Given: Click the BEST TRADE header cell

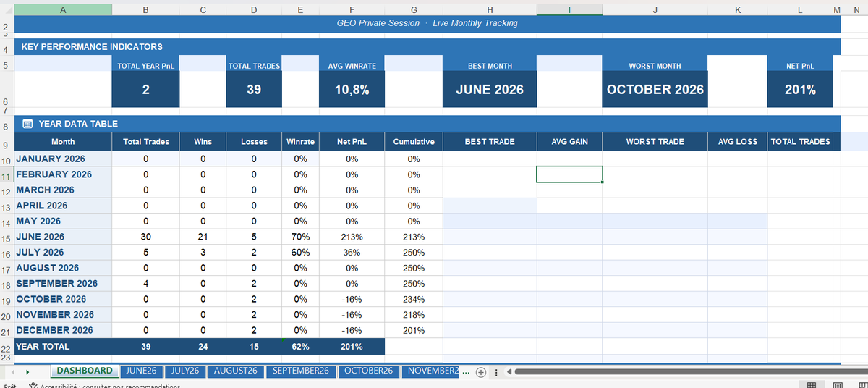Looking at the screenshot, I should click(490, 142).
